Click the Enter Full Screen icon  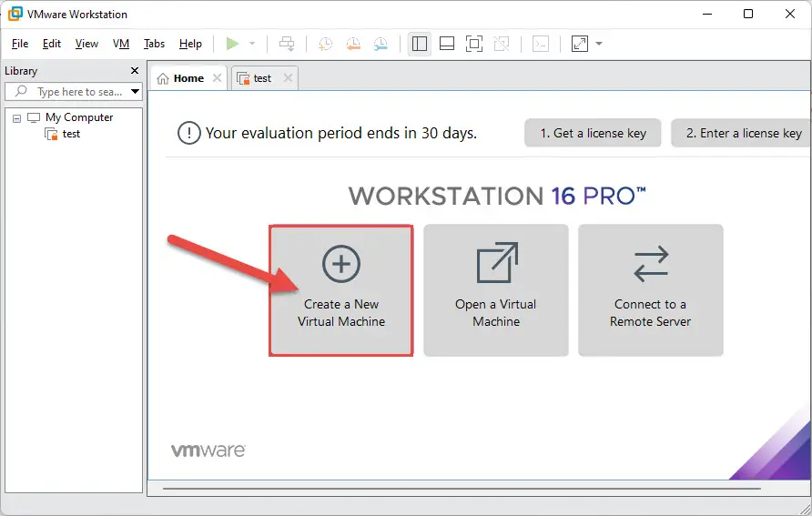(x=474, y=44)
